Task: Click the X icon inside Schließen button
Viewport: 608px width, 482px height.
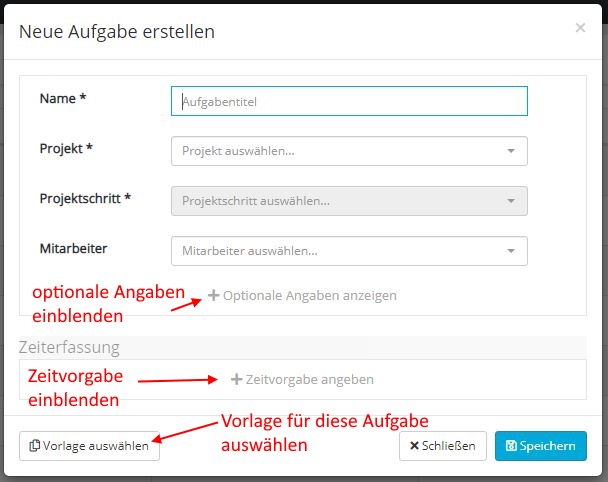Action: pos(414,446)
